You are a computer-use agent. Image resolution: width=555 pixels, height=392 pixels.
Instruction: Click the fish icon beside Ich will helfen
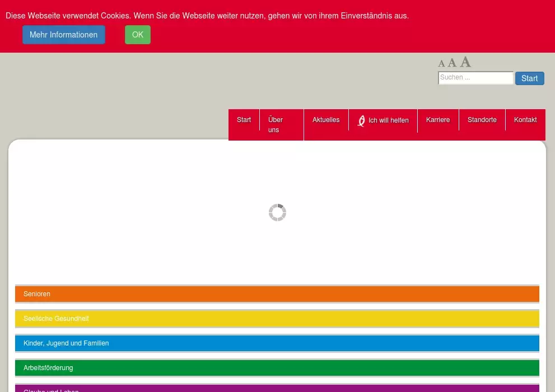click(361, 120)
